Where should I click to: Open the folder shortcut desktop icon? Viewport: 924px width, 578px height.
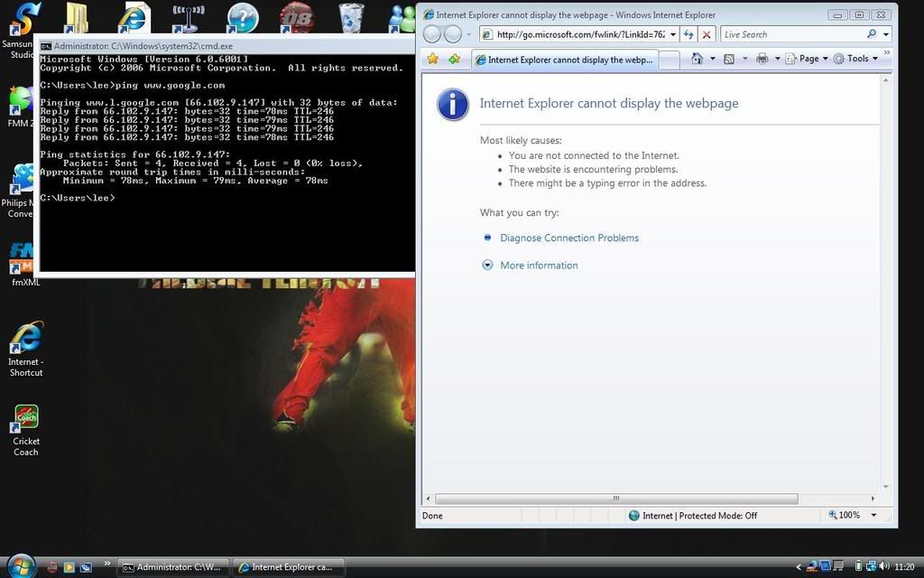(77, 18)
